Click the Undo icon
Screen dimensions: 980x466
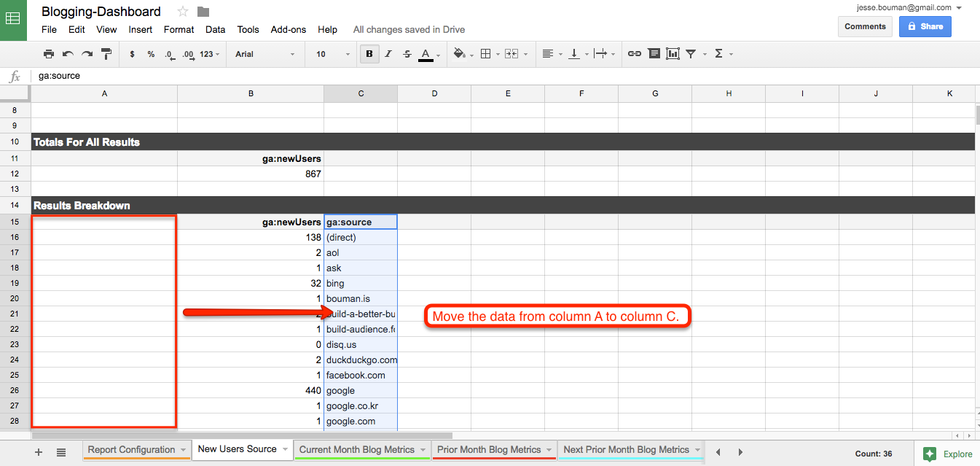(x=67, y=53)
